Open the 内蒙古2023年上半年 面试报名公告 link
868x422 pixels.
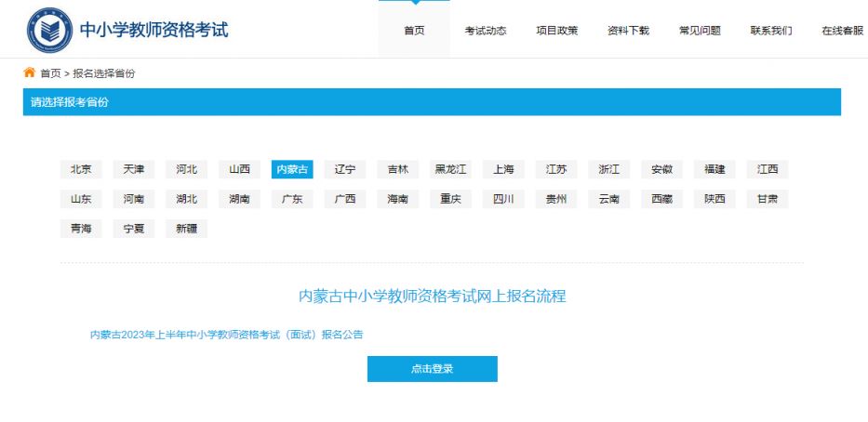point(226,335)
